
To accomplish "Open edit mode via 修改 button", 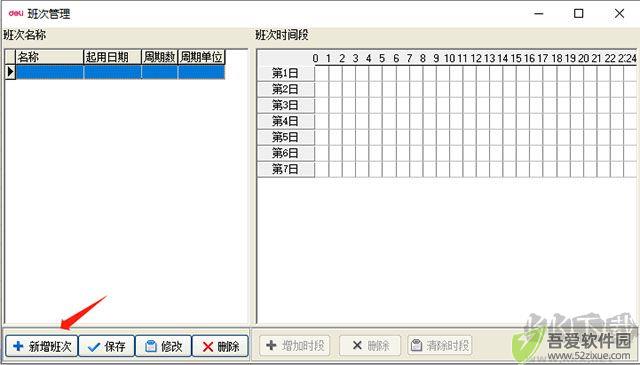I will [x=163, y=346].
